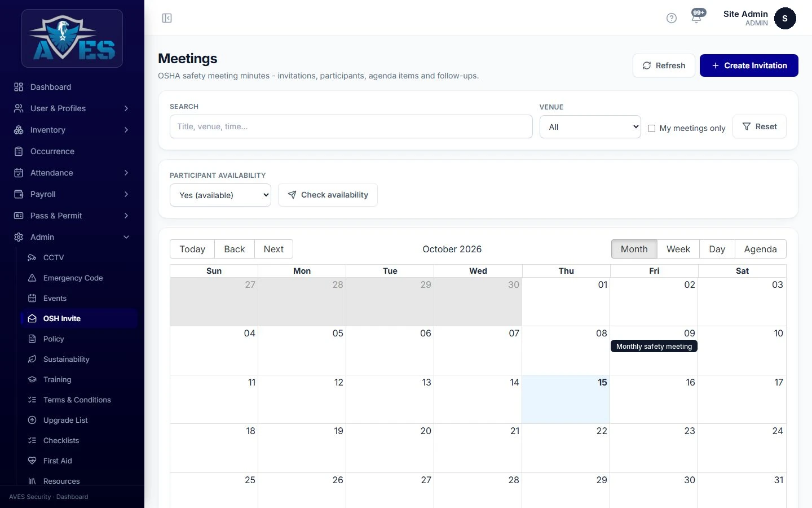Switch calendar to Agenda view
812x508 pixels.
tap(760, 249)
